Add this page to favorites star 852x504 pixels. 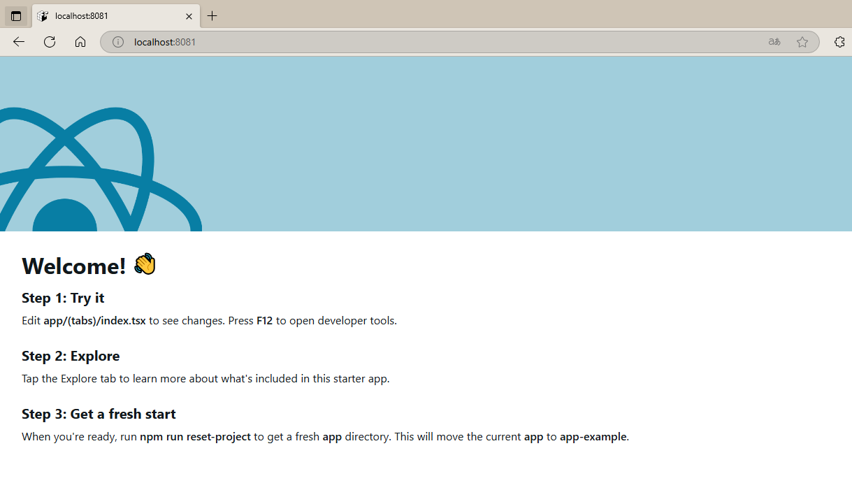(x=802, y=42)
